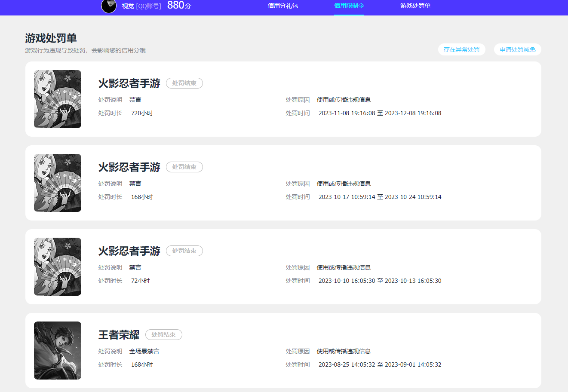The height and width of the screenshot is (392, 568).
Task: Open the 信用限制令 tab
Action: coord(349,6)
